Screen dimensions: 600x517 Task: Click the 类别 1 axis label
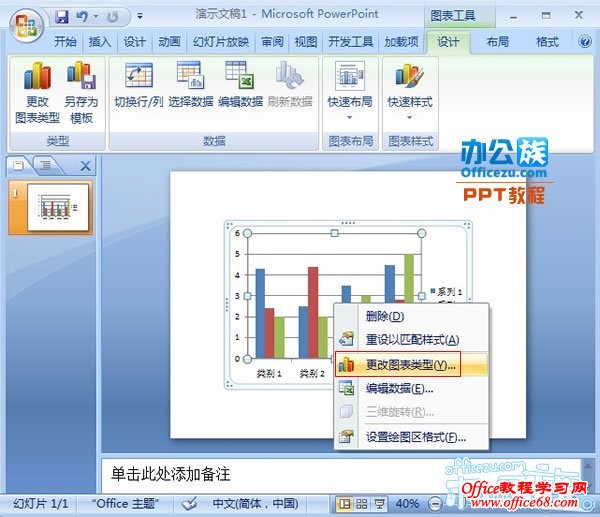coord(269,373)
